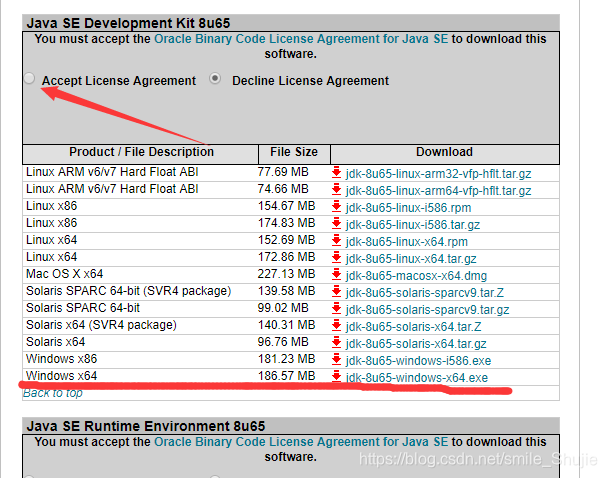
Task: Click the '140.31 MB' file size
Action: pyautogui.click(x=286, y=325)
